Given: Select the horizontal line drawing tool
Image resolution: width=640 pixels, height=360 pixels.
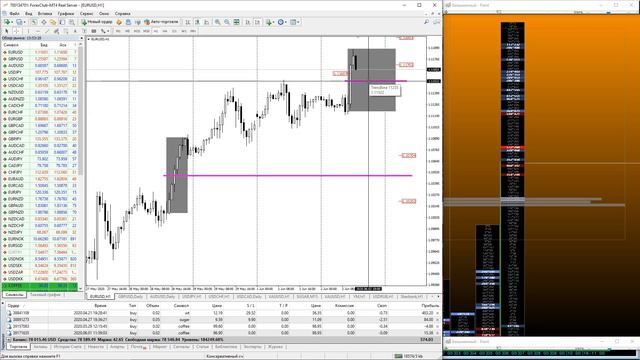Looking at the screenshot, I should coord(38,31).
